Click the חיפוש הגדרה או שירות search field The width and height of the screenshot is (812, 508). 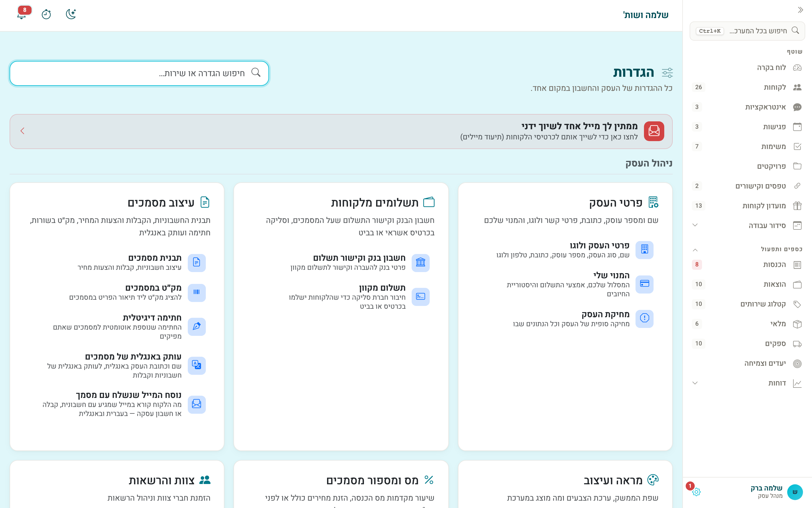[x=139, y=73]
